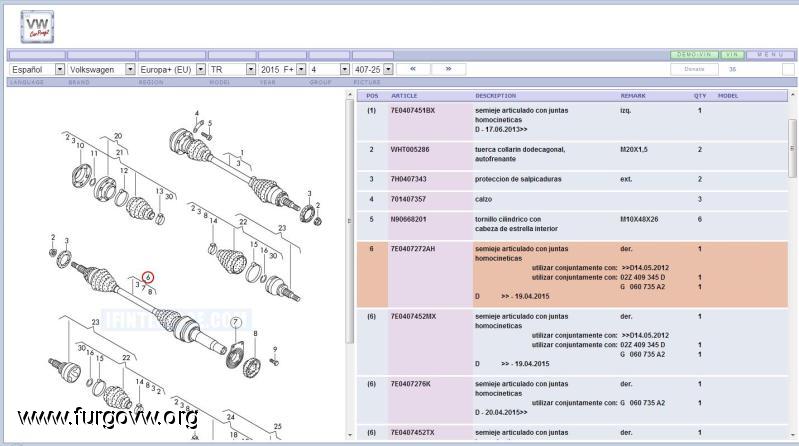Click the green VIN button
Image resolution: width=799 pixels, height=446 pixels.
tap(732, 55)
